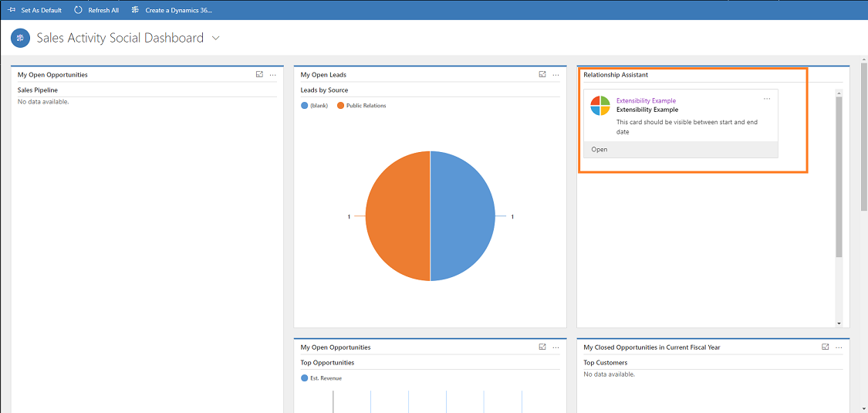The height and width of the screenshot is (413, 868).
Task: Click the Relationship Assistant scroll down arrow
Action: click(839, 323)
